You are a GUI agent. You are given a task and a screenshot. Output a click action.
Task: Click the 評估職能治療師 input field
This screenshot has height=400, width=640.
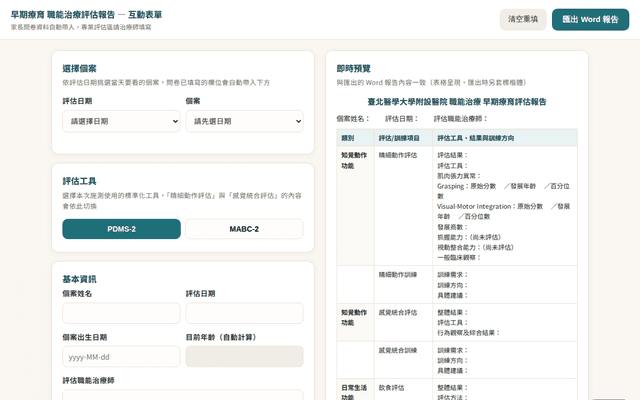pos(183,395)
